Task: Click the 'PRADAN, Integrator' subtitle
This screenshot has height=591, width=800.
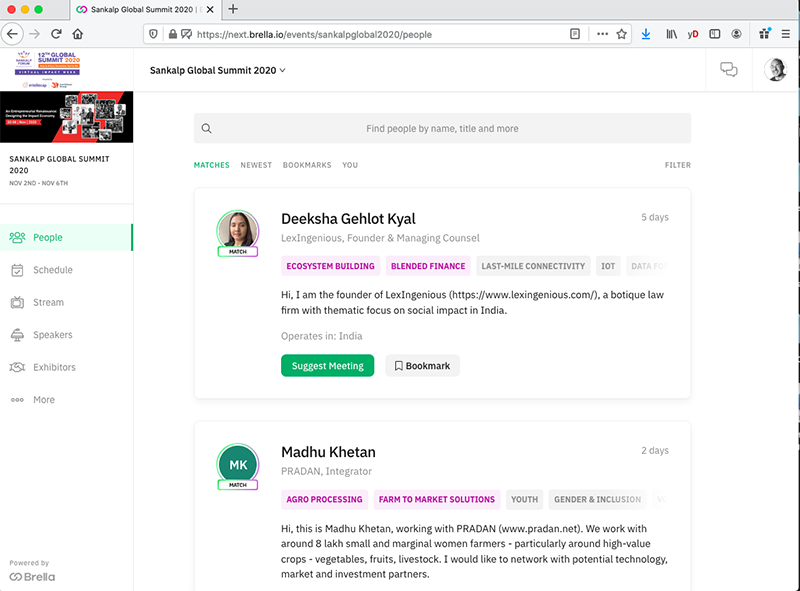Action: point(327,472)
